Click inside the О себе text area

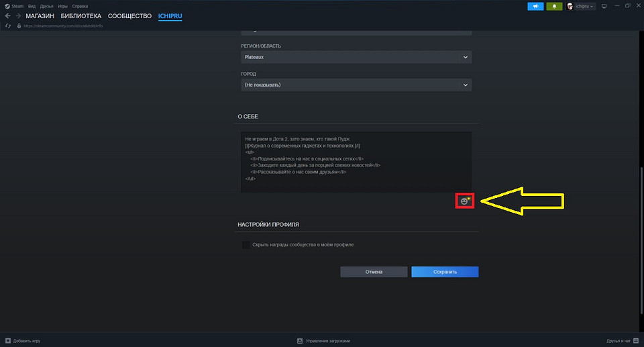pos(356,161)
